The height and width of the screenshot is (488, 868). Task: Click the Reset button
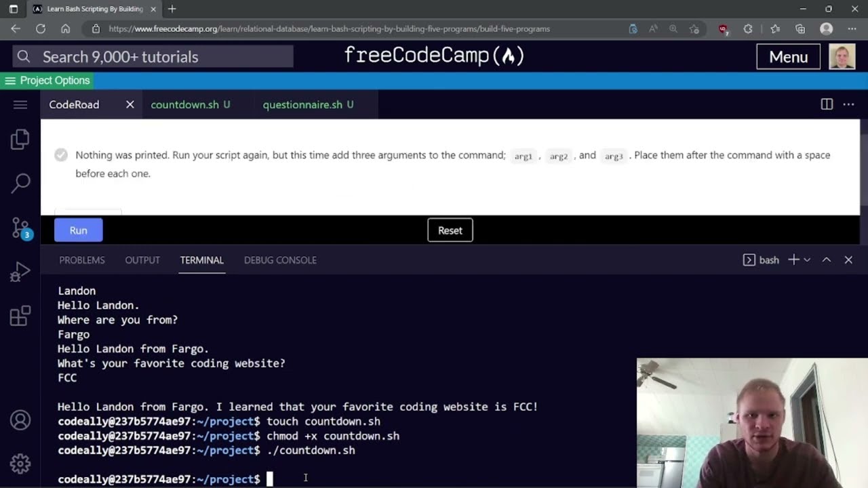450,230
